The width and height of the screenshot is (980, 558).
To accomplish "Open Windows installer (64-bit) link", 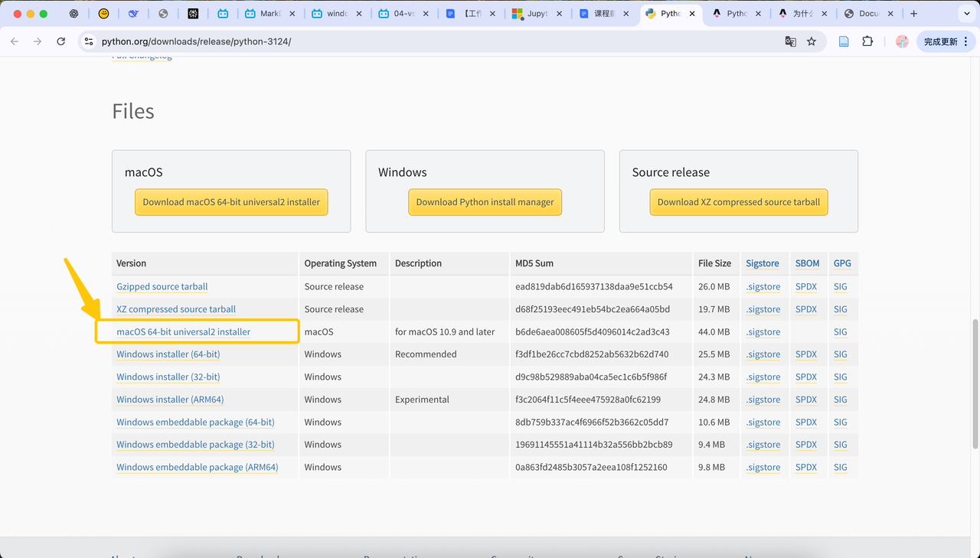I will [168, 354].
